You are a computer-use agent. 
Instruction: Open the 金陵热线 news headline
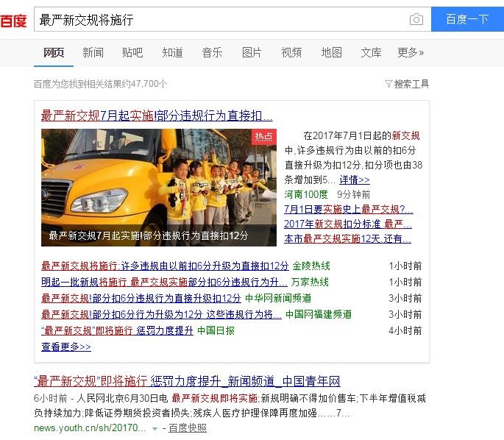pos(165,266)
